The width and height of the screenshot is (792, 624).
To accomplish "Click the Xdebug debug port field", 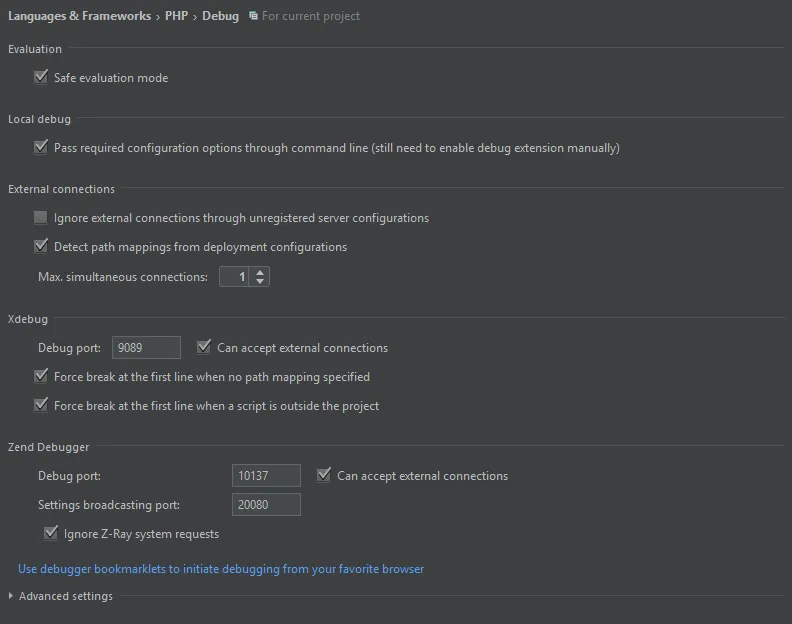I will (146, 347).
